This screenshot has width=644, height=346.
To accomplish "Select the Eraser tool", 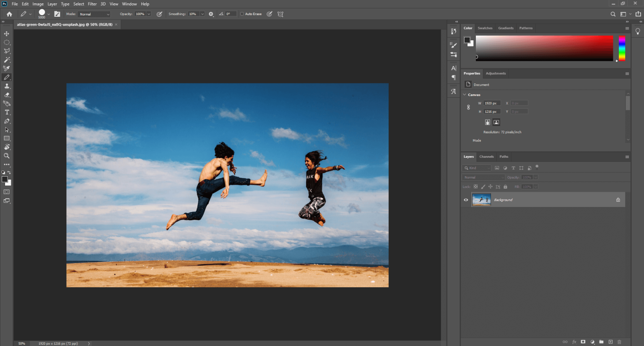I will (6, 94).
